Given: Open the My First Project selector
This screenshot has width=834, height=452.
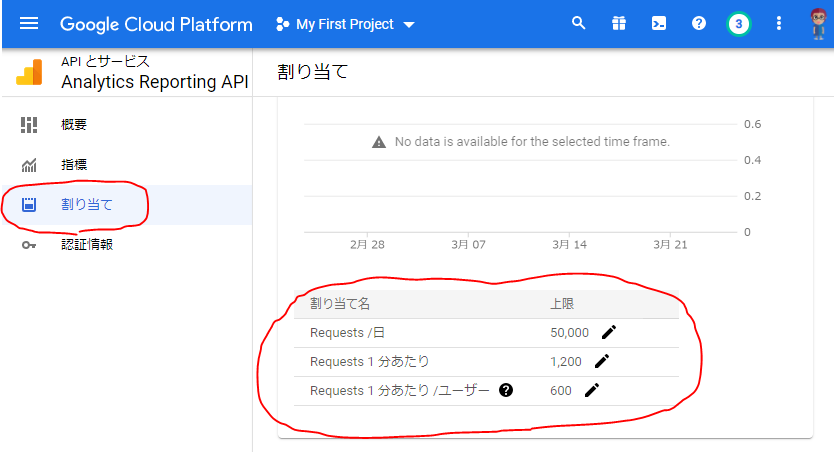Looking at the screenshot, I should [345, 24].
